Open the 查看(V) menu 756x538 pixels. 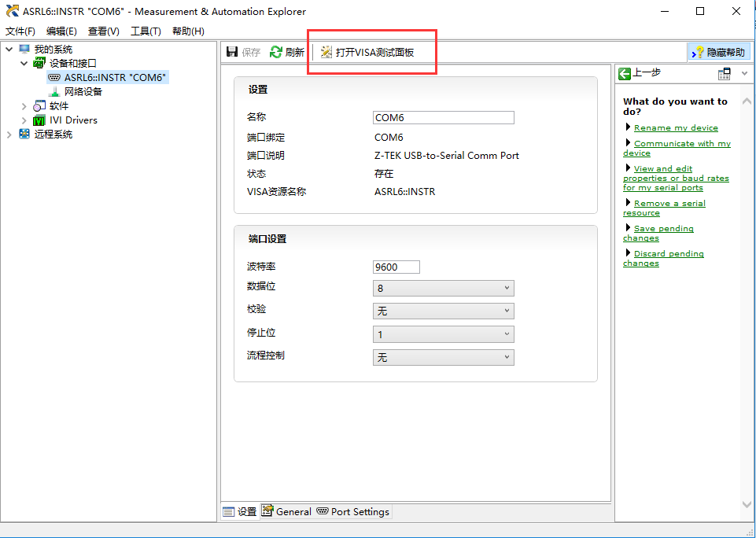click(103, 31)
